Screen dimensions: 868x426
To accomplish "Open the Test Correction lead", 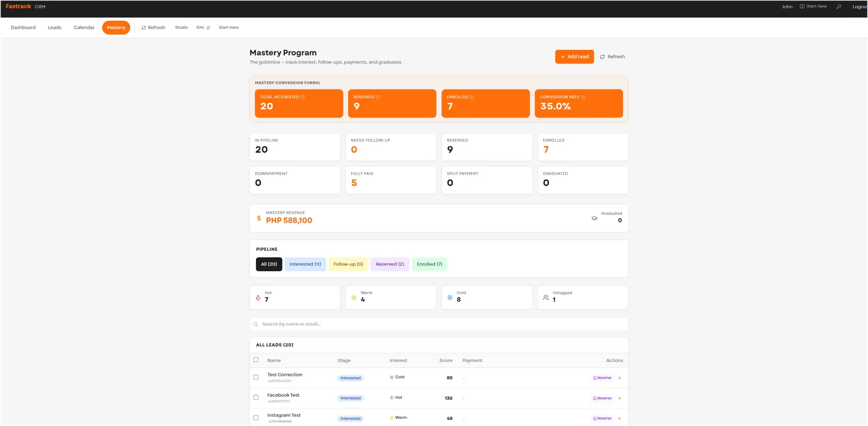I will [x=285, y=375].
